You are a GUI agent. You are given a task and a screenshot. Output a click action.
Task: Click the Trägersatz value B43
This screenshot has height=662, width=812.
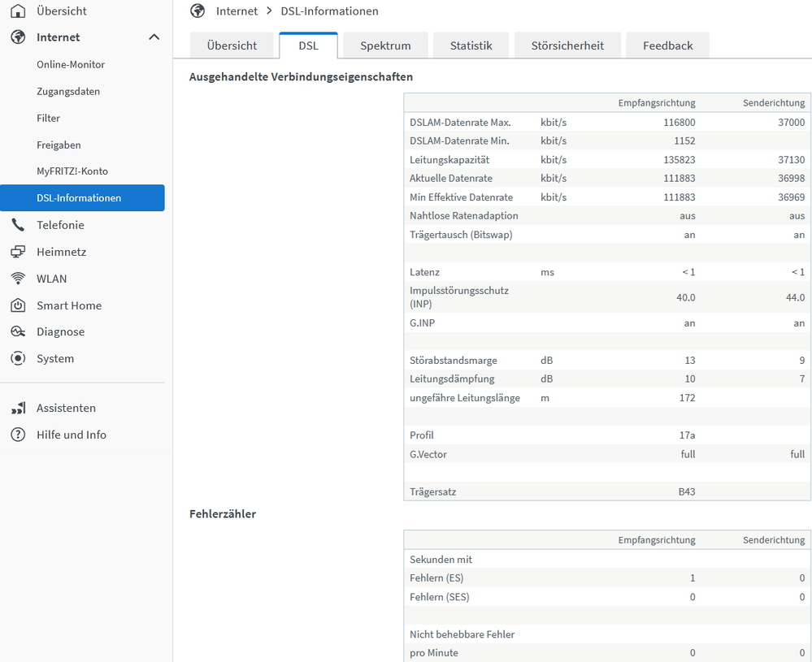pos(687,491)
